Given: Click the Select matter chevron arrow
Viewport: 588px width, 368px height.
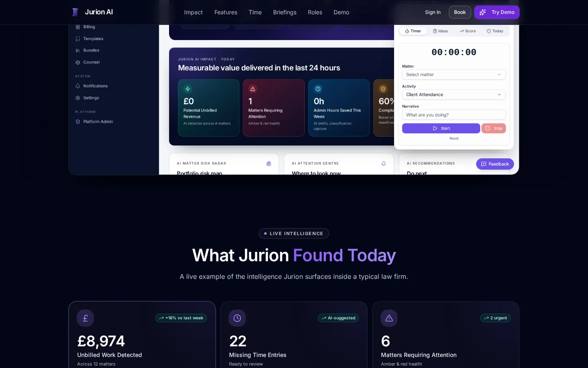Looking at the screenshot, I should pos(499,74).
